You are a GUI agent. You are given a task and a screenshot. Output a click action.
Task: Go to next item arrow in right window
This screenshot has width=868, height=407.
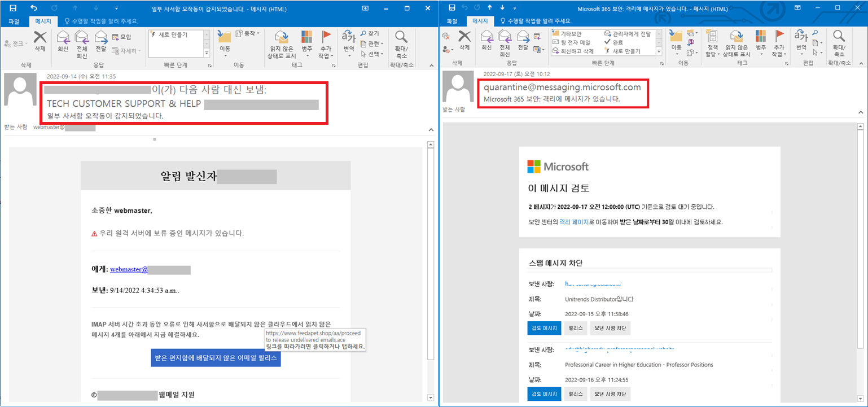(x=502, y=8)
